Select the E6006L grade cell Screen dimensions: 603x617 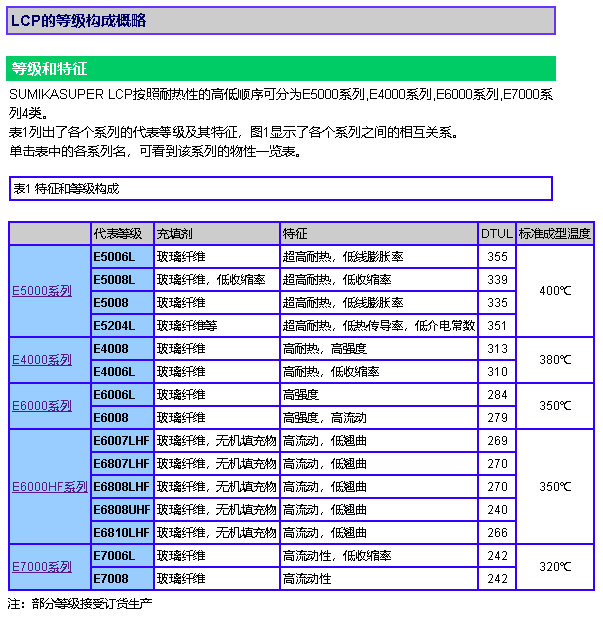122,395
